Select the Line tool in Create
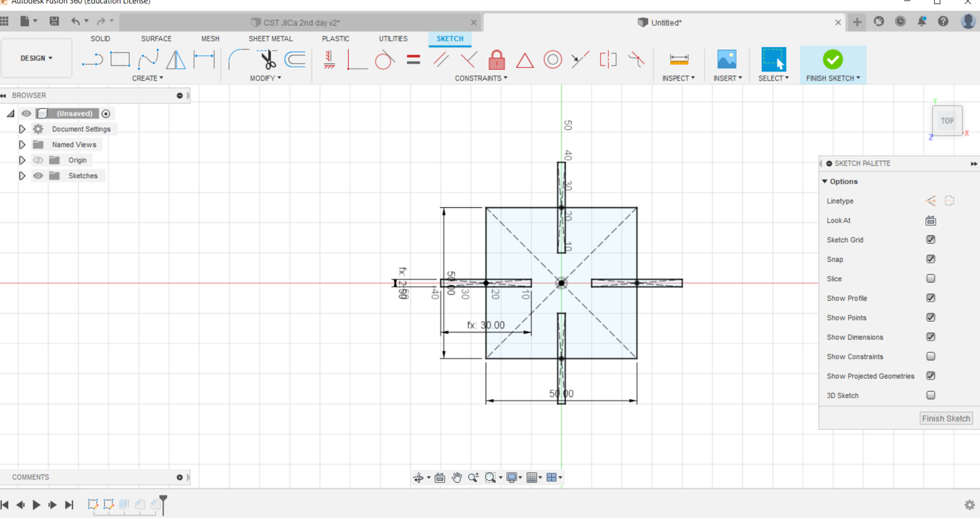 [x=92, y=60]
